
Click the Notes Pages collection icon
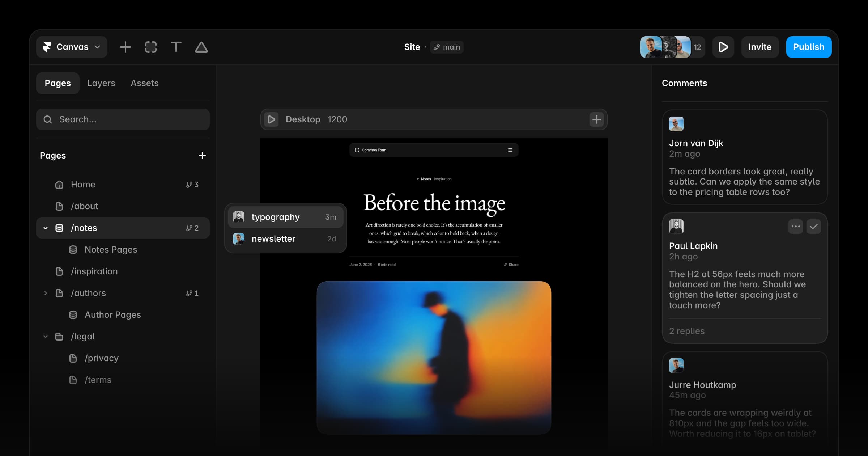[x=73, y=250]
